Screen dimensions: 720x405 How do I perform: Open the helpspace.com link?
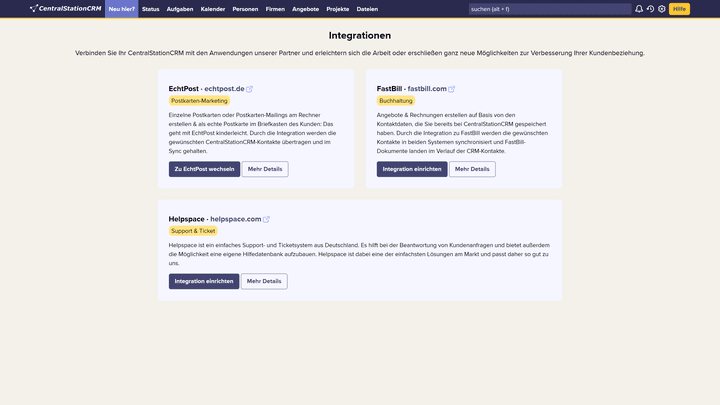click(236, 219)
